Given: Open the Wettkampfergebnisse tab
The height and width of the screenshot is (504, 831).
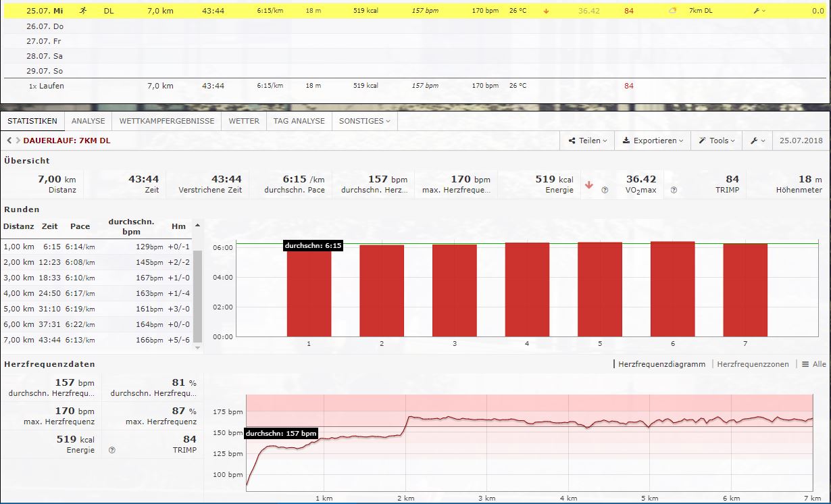Looking at the screenshot, I should [166, 121].
